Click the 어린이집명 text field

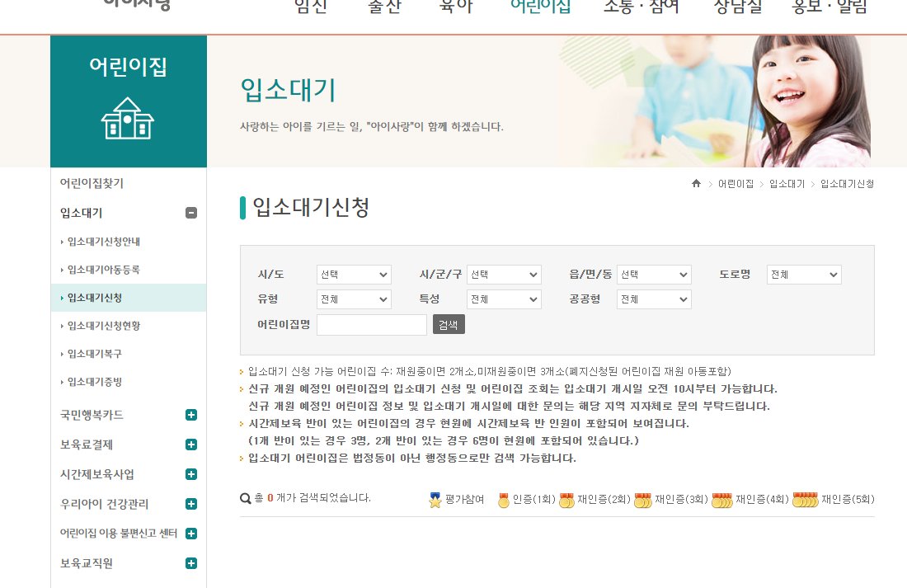point(372,325)
